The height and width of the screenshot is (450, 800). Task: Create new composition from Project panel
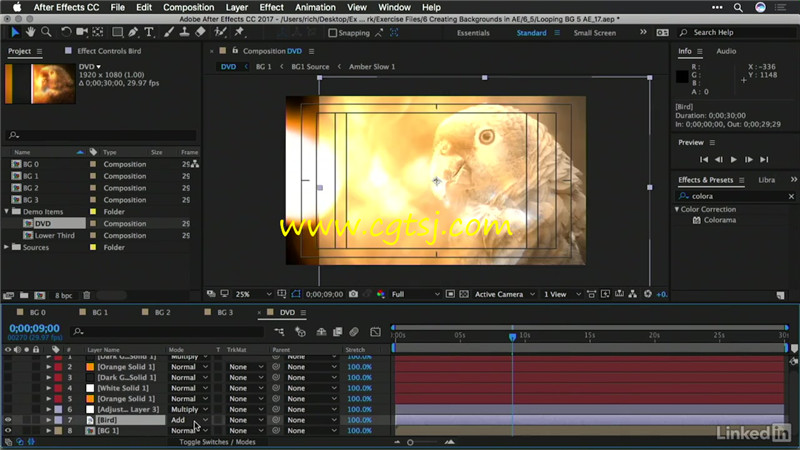[40, 295]
